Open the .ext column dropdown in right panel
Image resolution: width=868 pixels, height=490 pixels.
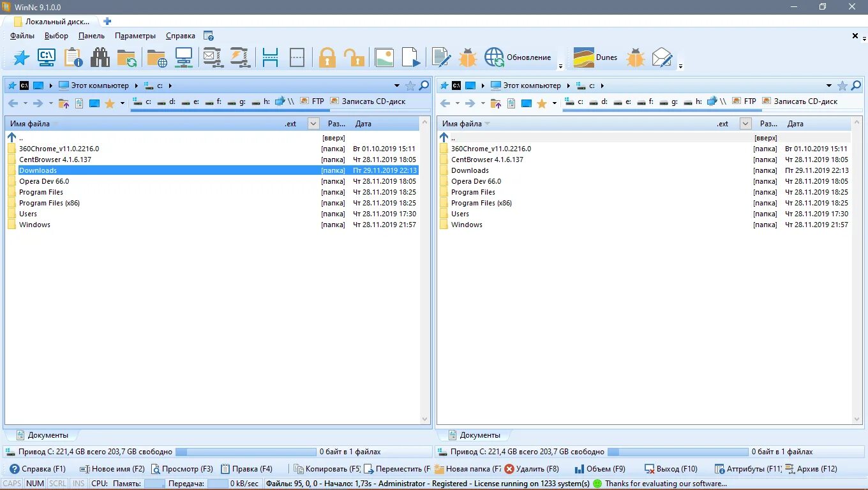coord(745,124)
